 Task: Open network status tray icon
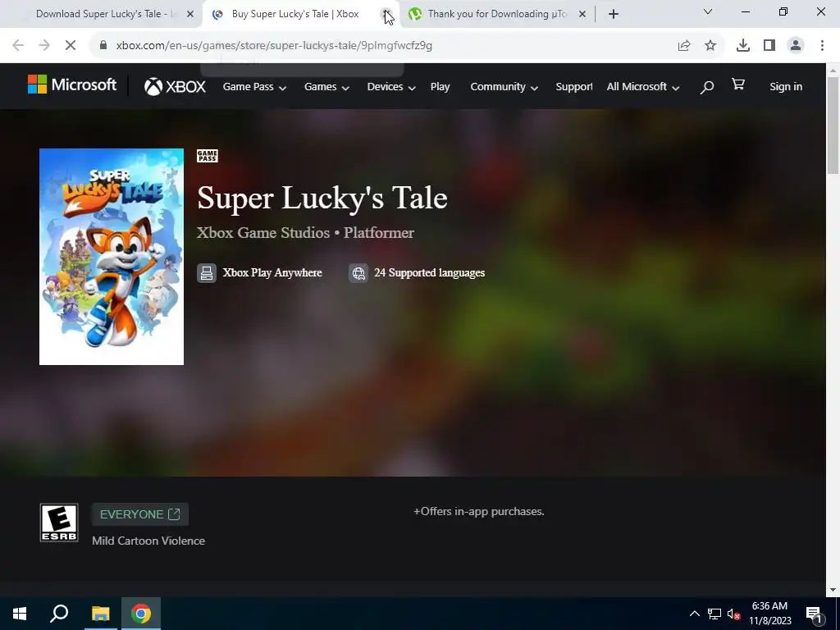714,614
